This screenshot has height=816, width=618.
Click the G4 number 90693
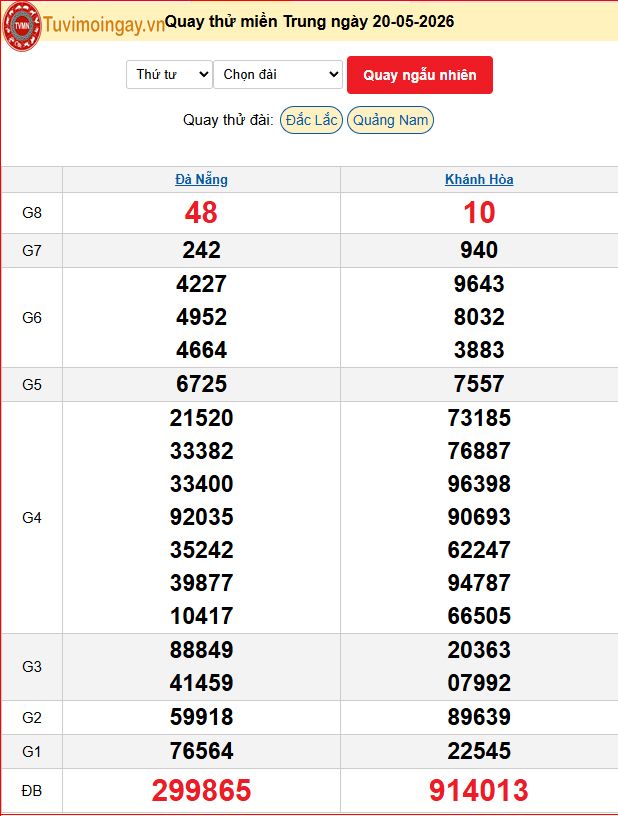(x=479, y=517)
